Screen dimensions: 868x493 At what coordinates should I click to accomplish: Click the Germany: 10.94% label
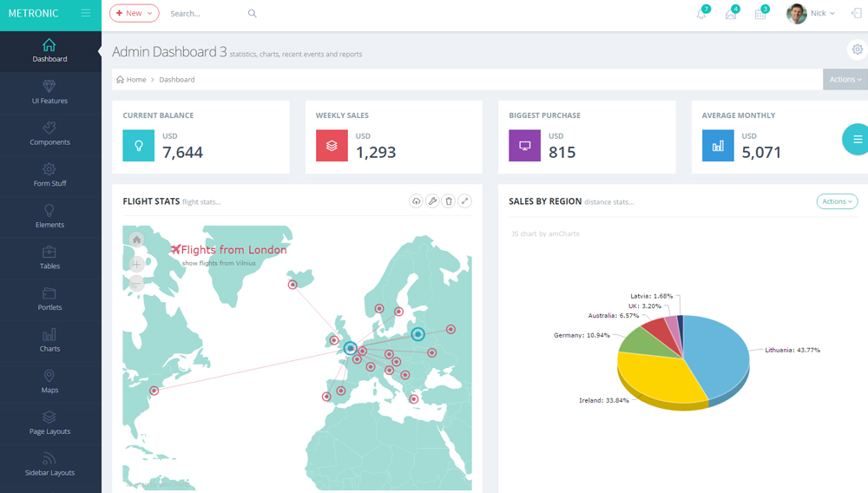point(582,335)
